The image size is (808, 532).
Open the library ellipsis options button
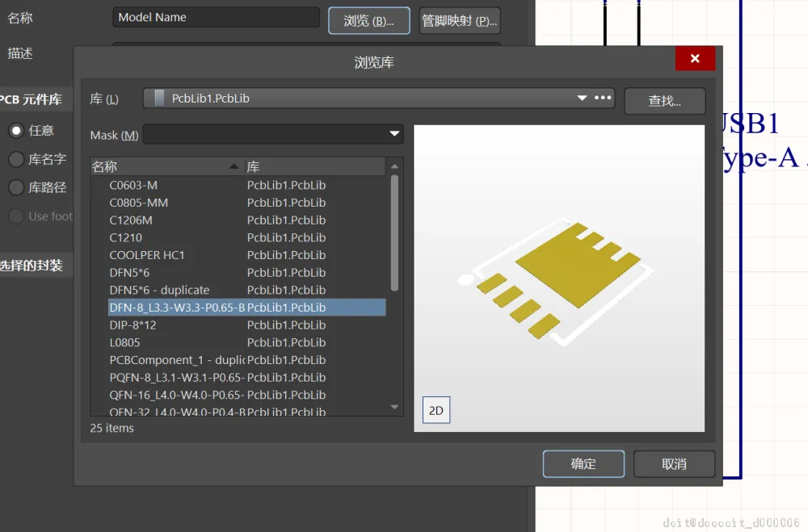coord(603,98)
